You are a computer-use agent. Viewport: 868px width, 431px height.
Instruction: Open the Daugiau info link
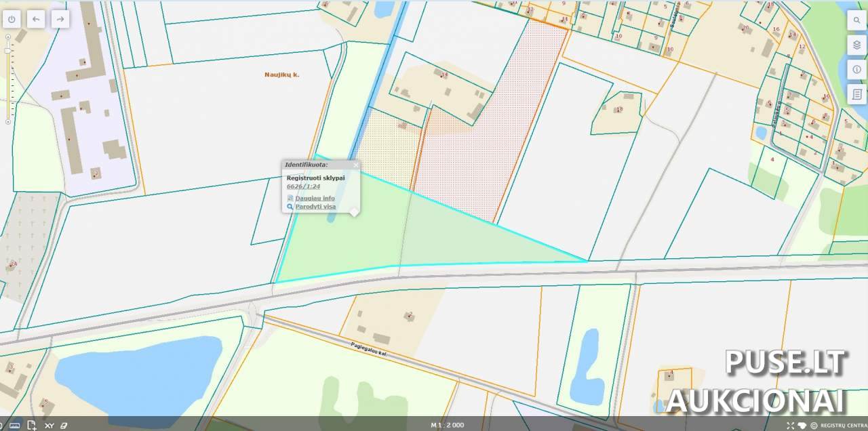coord(315,199)
